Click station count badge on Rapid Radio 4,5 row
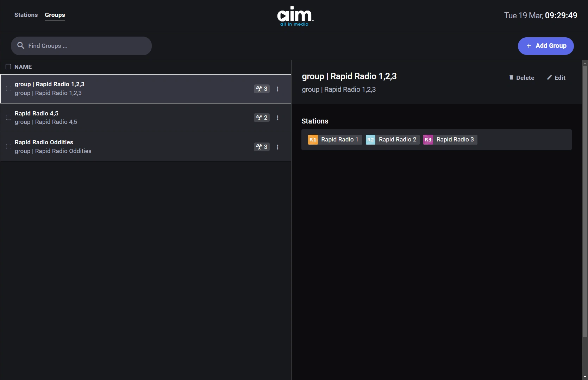 (x=262, y=118)
